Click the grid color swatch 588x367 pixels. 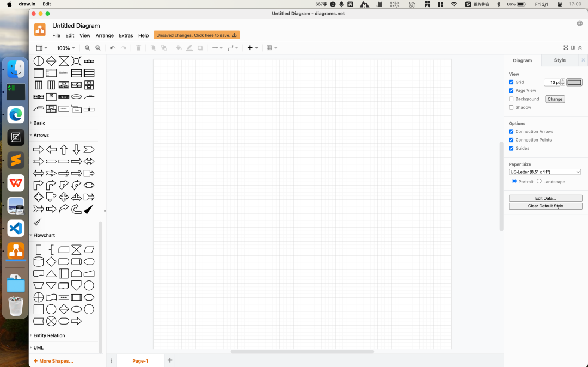tap(574, 82)
